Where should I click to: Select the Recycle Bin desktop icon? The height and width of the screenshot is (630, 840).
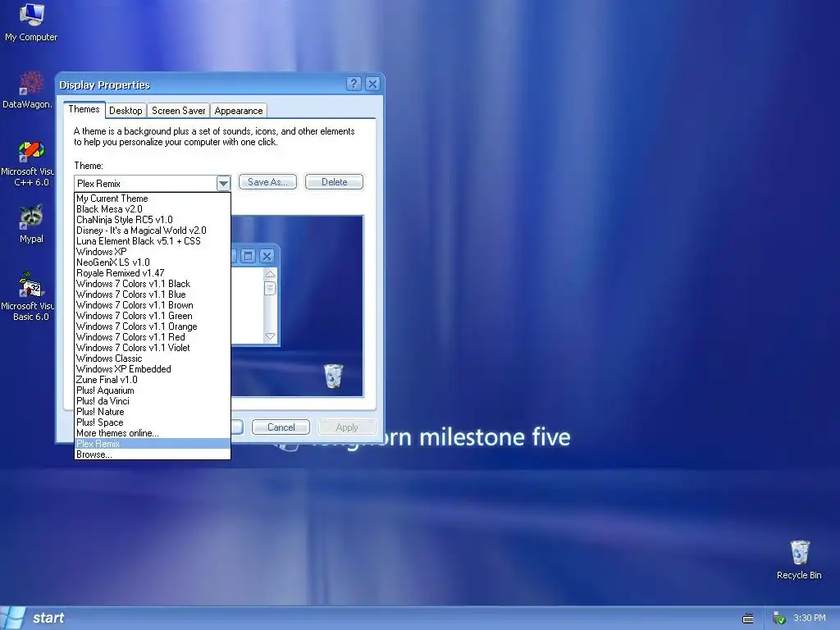point(799,559)
